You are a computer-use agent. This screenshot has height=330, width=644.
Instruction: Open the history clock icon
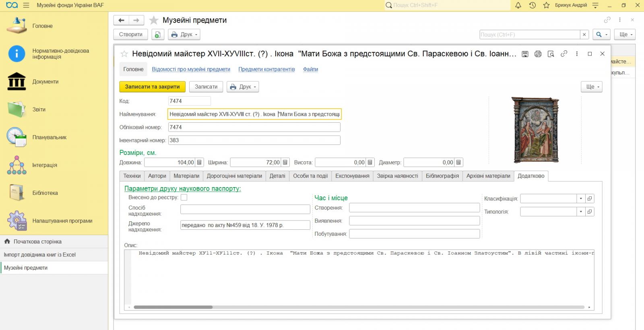532,5
